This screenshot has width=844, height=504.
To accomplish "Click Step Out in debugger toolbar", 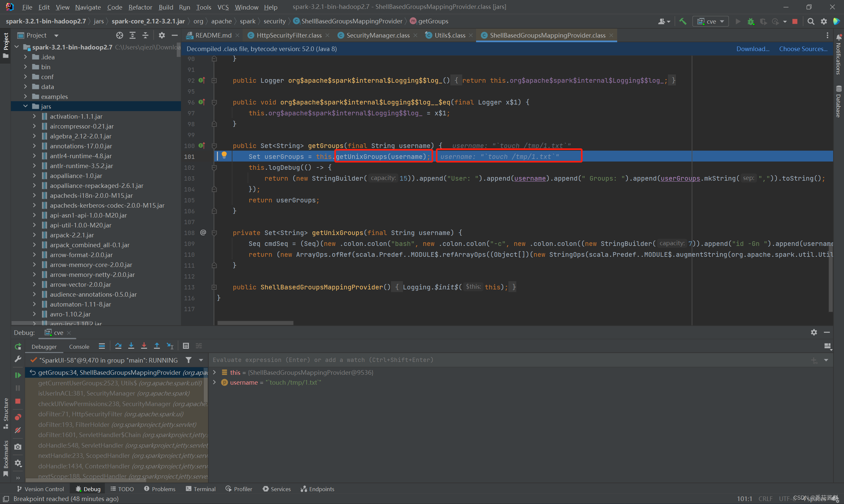I will point(157,346).
